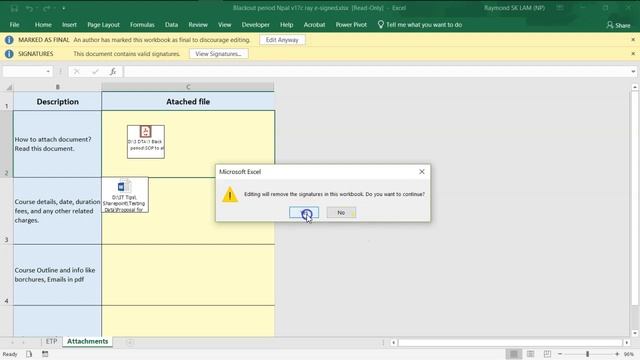Switch to the Insert ribbon tab
Viewport: 640px width, 360px height.
point(69,24)
